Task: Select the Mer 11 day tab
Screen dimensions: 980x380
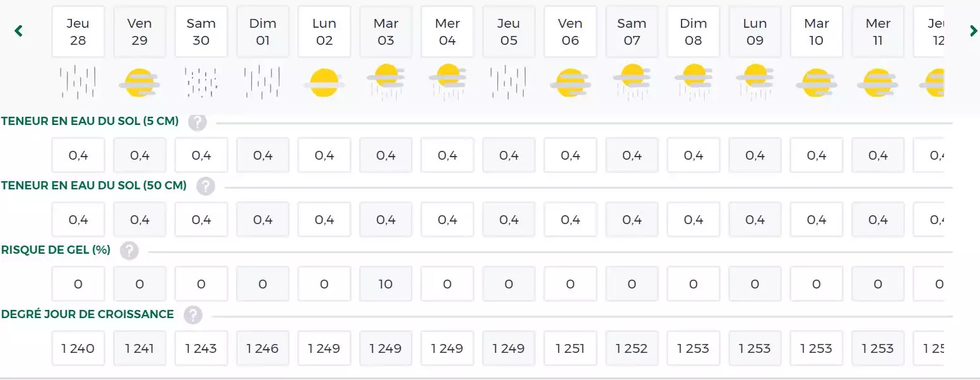Action: coord(878,32)
